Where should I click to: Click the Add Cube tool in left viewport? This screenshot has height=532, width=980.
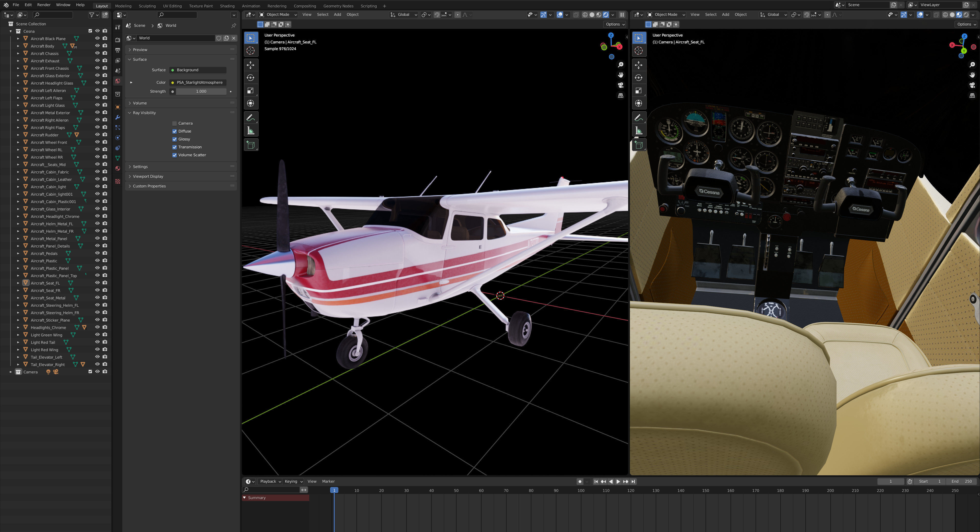(250, 145)
